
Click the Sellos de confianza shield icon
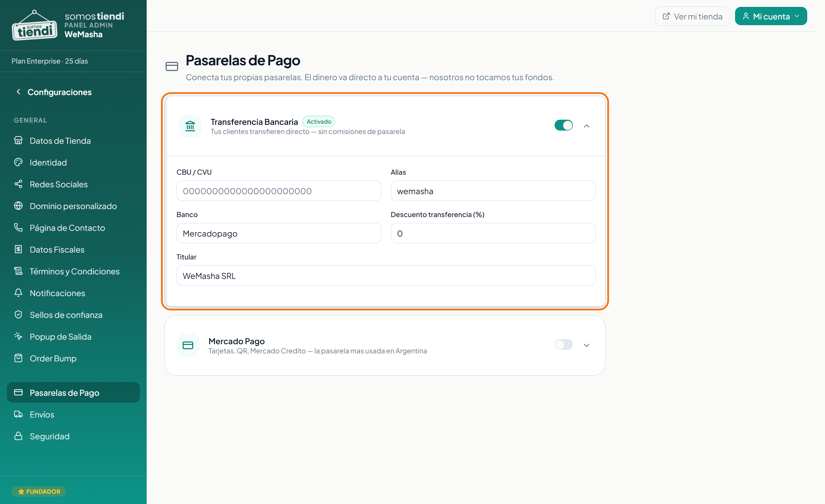[18, 315]
